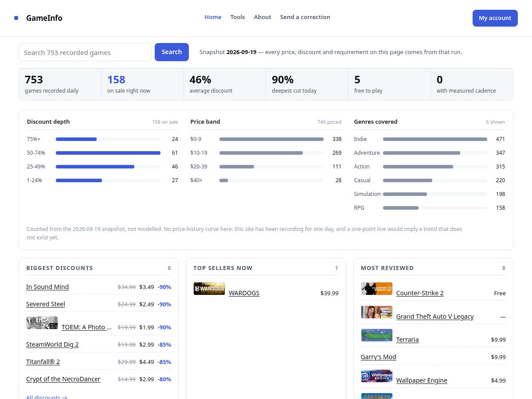Image resolution: width=532 pixels, height=399 pixels.
Task: Click the $20-39 price band bar
Action: click(x=271, y=167)
